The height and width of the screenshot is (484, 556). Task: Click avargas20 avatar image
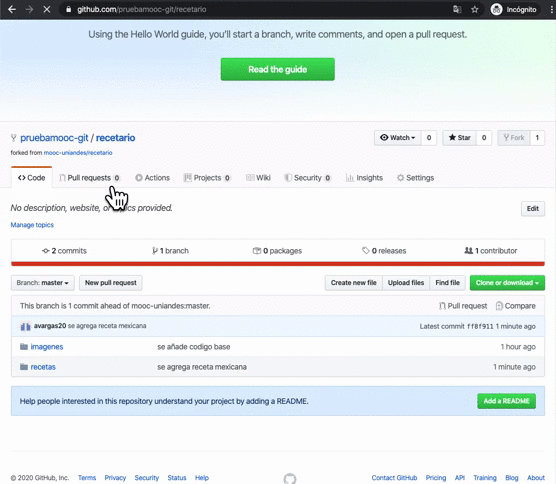[25, 326]
